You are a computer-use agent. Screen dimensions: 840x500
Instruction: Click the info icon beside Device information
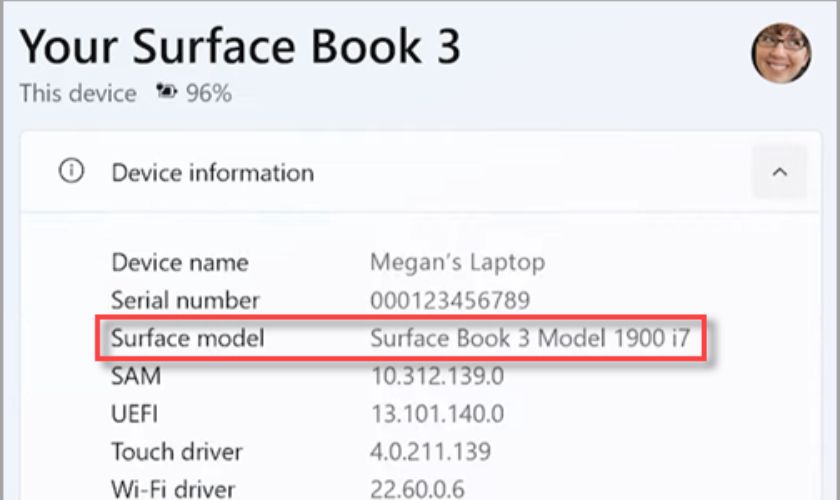(x=71, y=171)
